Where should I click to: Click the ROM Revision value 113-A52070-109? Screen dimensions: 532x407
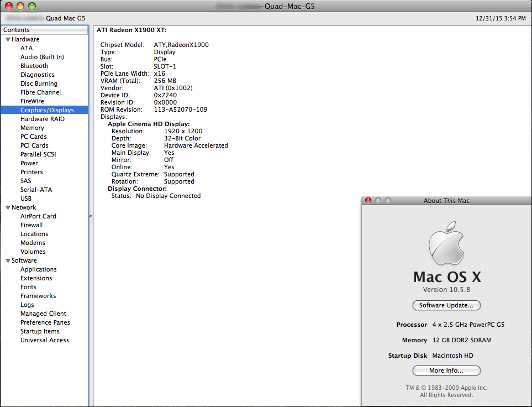(x=181, y=109)
